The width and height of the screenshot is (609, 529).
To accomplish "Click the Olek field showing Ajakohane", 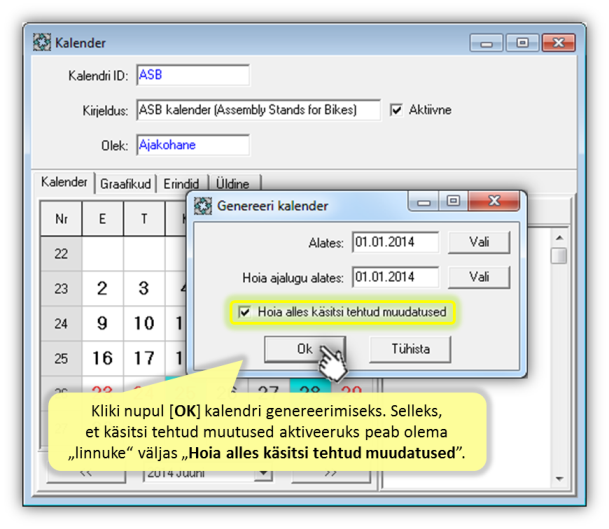I will 193,145.
